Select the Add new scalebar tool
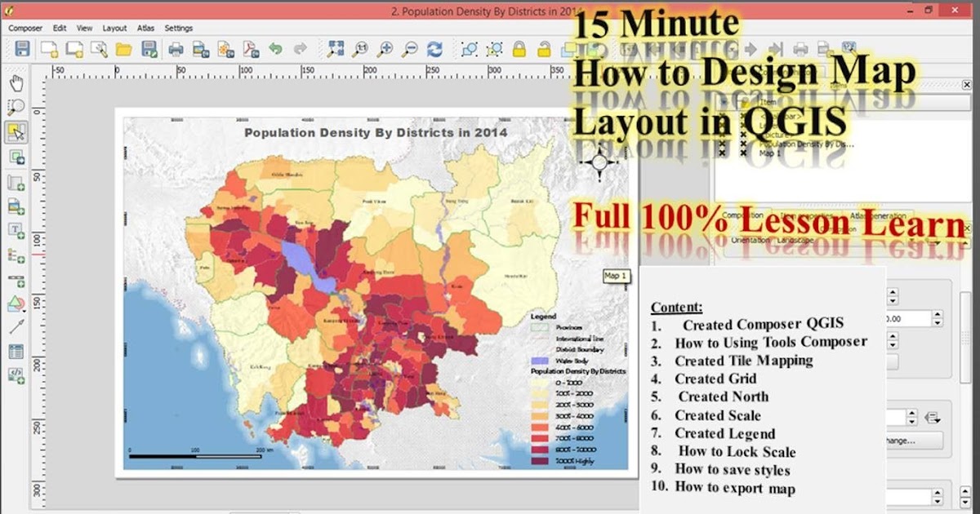 (x=16, y=280)
